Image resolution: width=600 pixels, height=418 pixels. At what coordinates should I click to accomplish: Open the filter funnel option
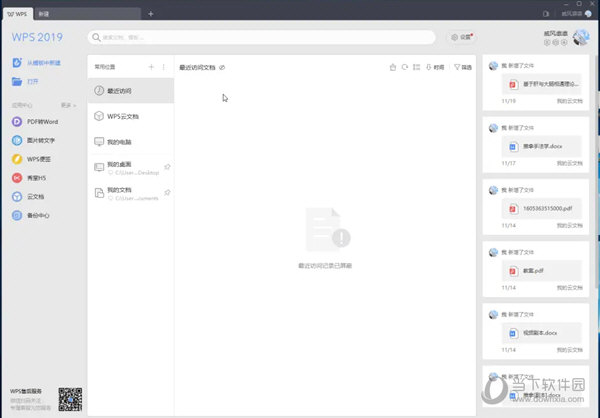click(x=463, y=67)
